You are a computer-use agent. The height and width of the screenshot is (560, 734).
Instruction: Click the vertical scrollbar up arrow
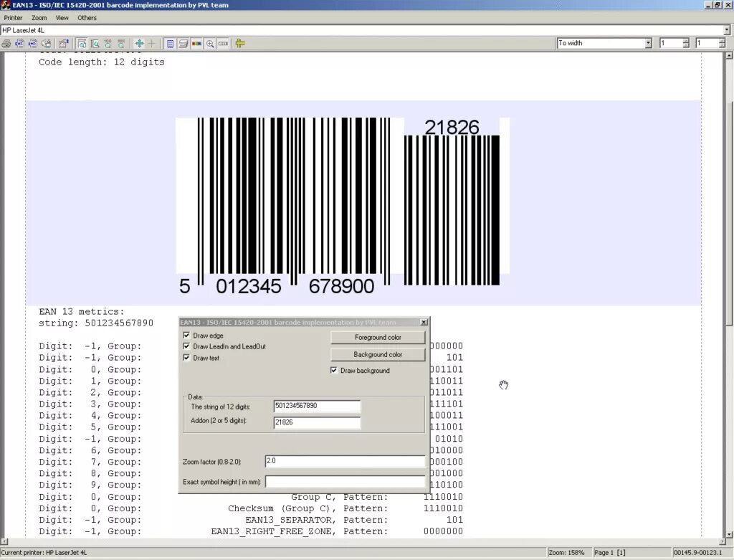[x=729, y=55]
